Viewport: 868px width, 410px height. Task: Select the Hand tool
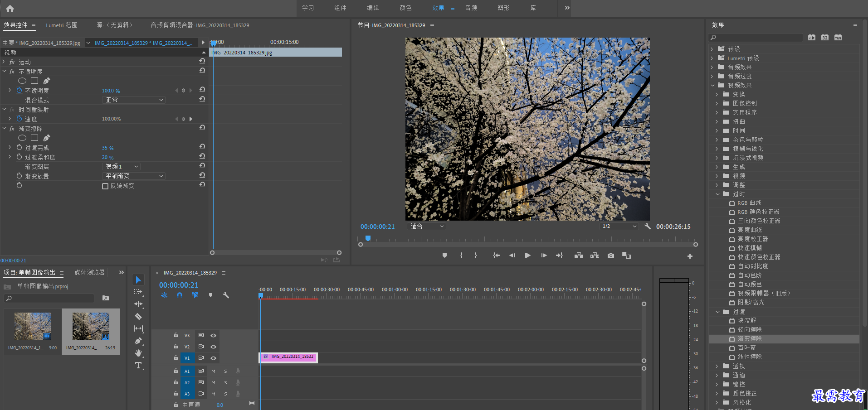click(x=138, y=353)
